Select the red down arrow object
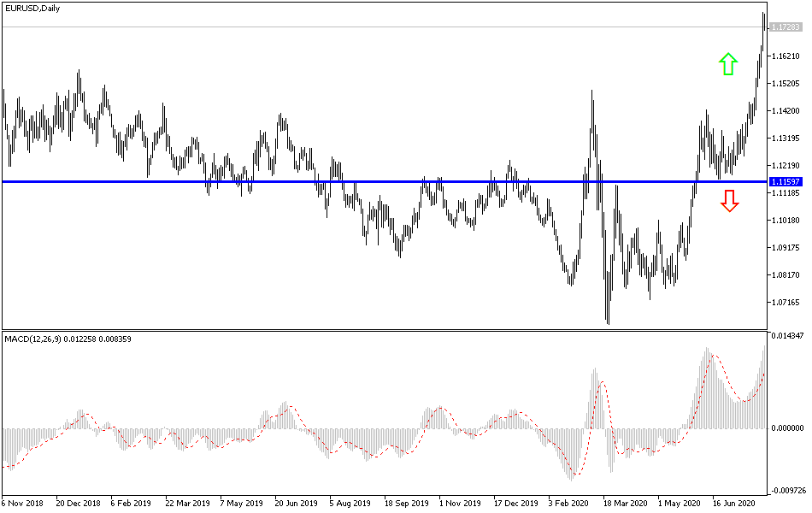The image size is (812, 513). click(728, 201)
